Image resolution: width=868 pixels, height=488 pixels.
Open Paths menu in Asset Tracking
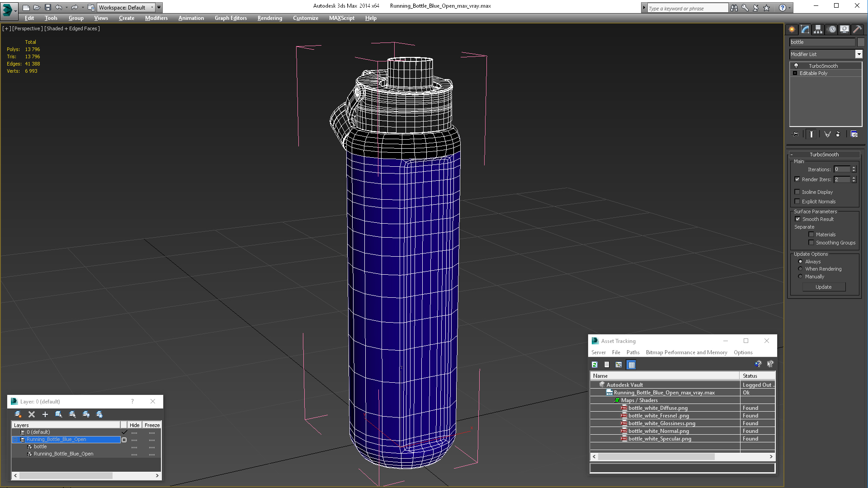633,352
